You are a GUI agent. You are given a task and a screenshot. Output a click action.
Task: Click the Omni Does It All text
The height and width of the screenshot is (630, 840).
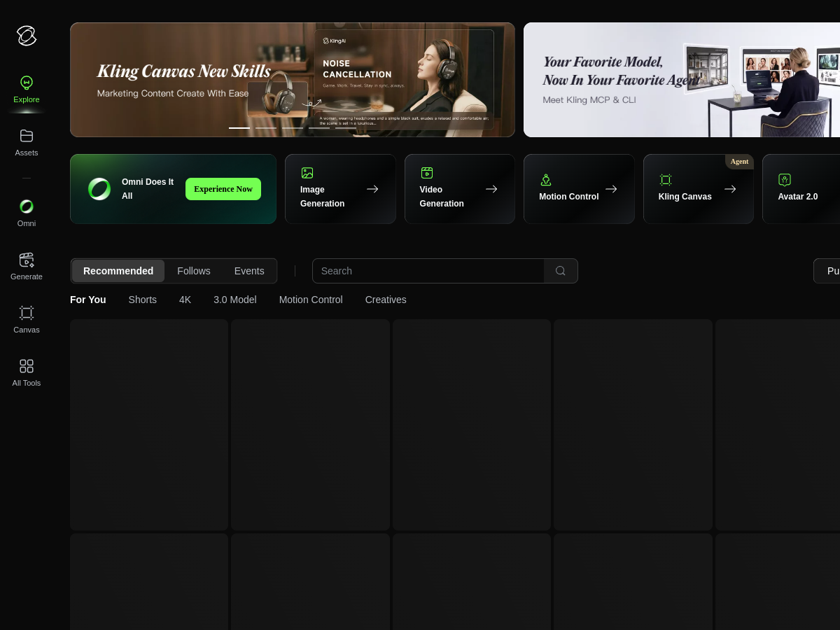[148, 189]
